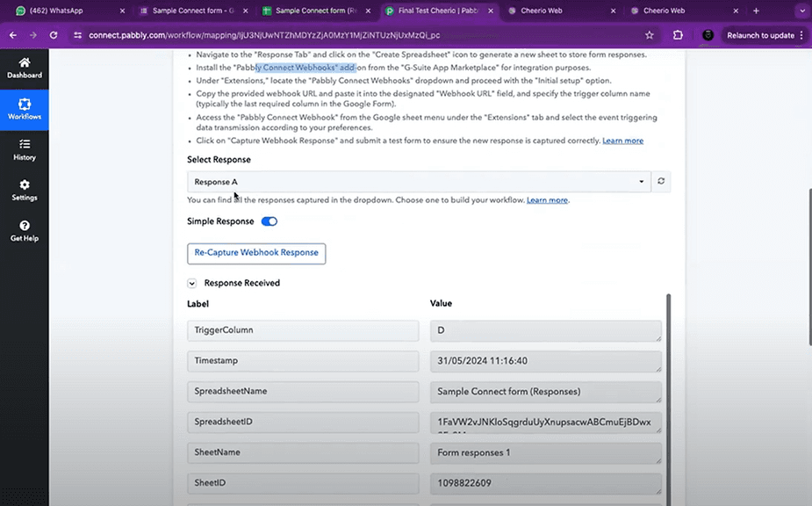Viewport: 812px width, 506px height.
Task: Open the Workflows sidebar icon
Action: click(25, 110)
